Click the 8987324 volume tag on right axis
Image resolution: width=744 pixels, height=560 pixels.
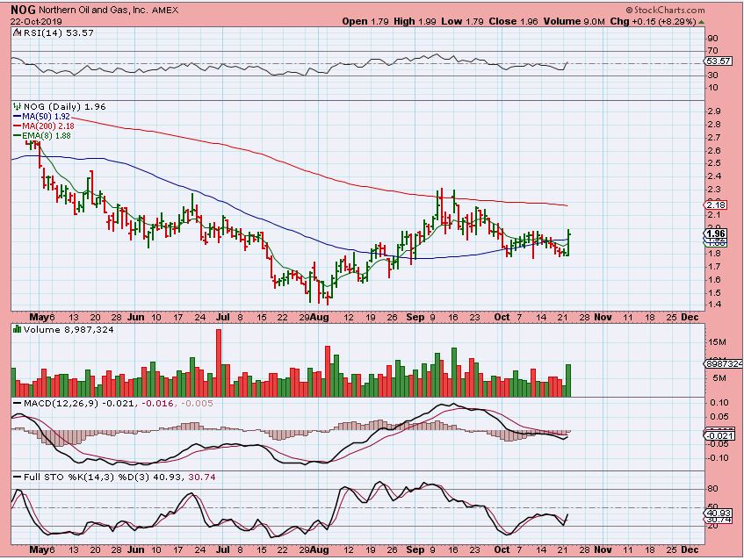[x=723, y=363]
